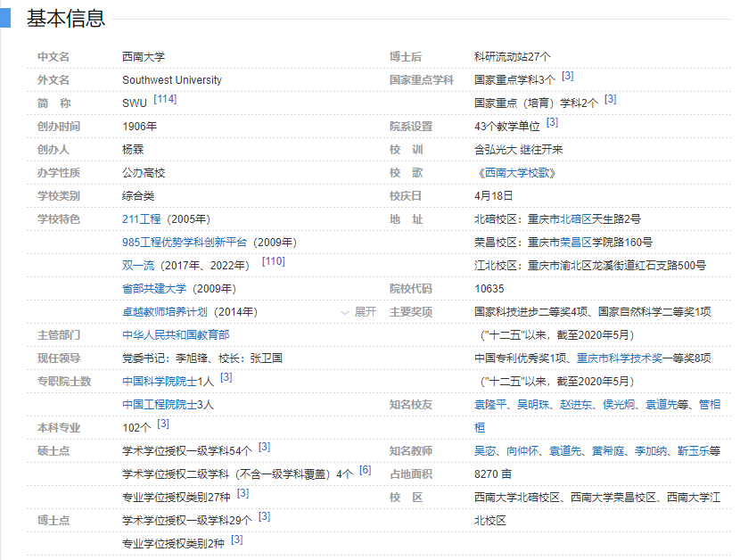Open the 中华人民共和国教育部 link
Viewport: 740px width, 560px height.
176,335
